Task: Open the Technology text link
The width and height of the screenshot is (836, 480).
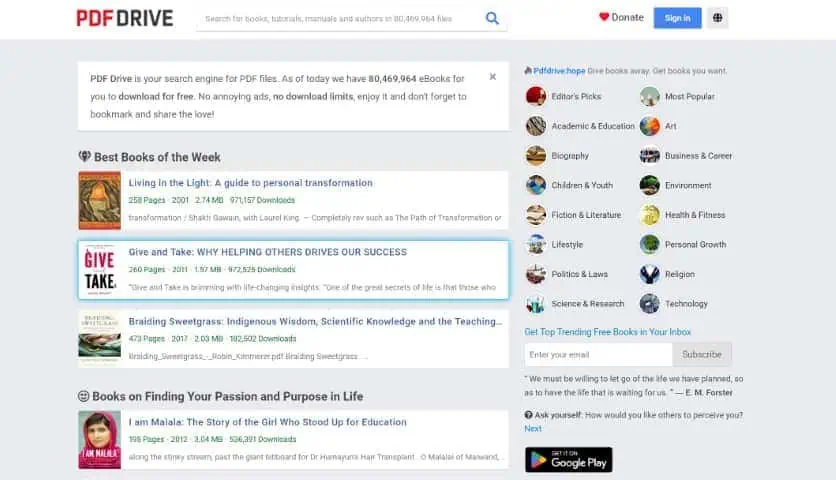Action: (686, 304)
